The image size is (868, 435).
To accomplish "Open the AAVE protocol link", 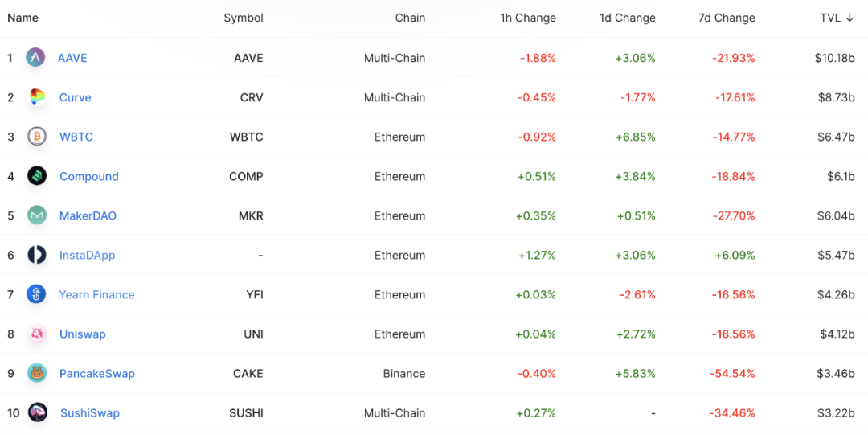I will tap(72, 58).
